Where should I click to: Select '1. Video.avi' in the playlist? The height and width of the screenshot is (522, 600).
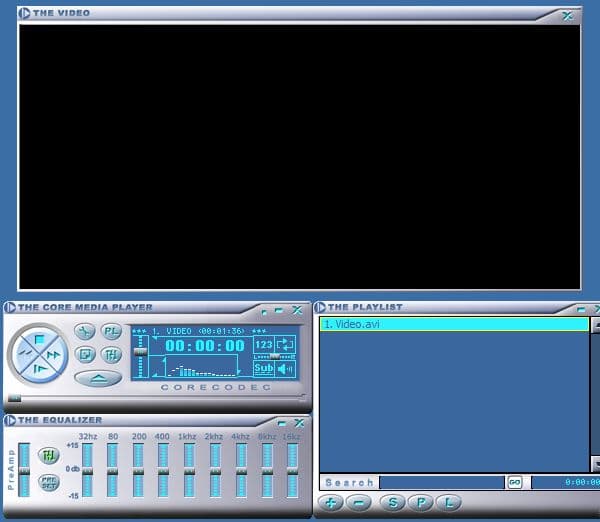(454, 324)
